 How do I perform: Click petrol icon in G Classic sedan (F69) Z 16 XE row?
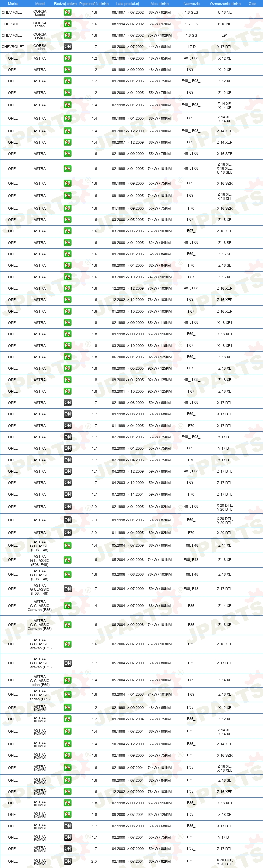tap(67, 695)
